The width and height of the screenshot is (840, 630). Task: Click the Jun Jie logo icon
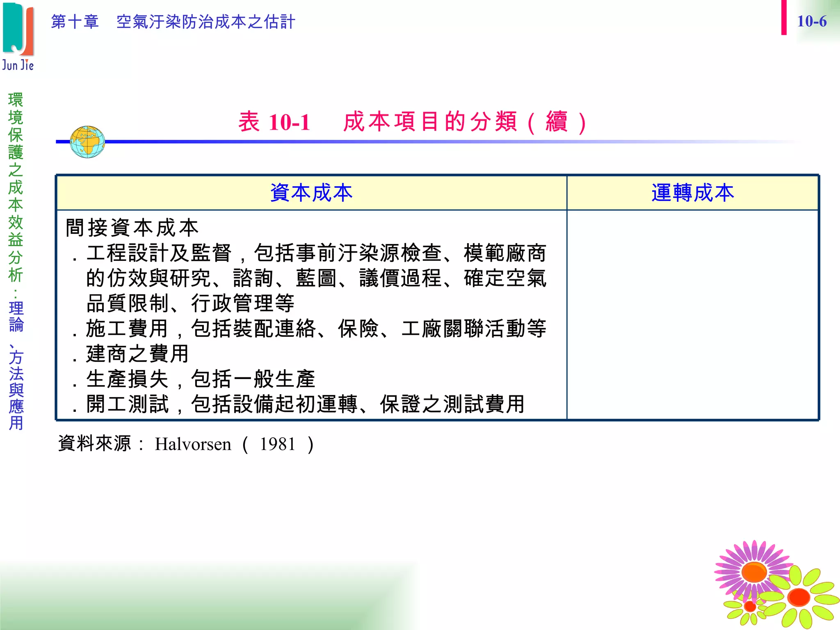(x=18, y=30)
